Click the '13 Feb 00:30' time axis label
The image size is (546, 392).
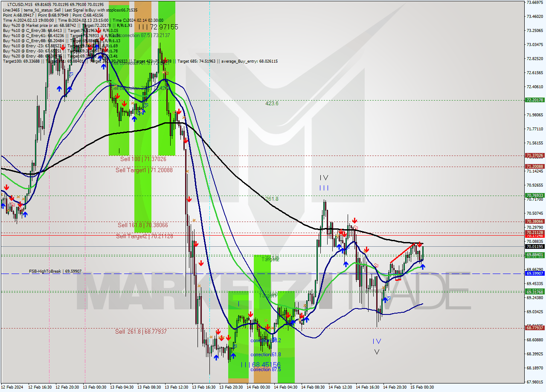[95, 387]
